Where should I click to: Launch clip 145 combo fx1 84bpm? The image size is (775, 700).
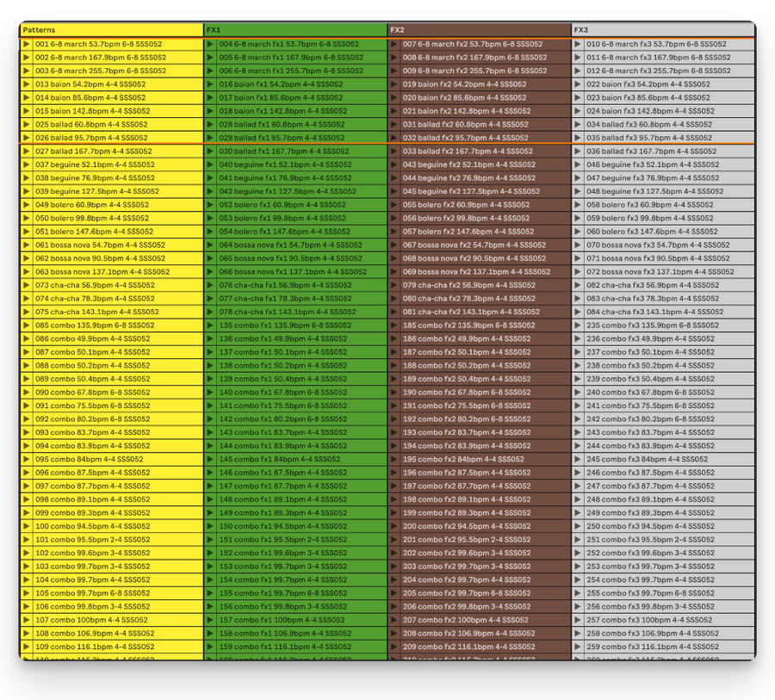pos(210,459)
